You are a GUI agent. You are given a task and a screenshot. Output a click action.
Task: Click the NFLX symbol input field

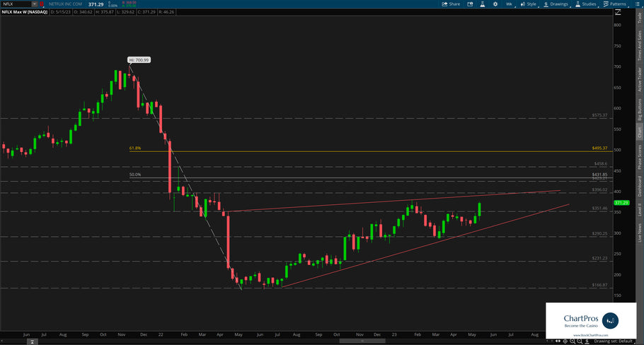16,4
